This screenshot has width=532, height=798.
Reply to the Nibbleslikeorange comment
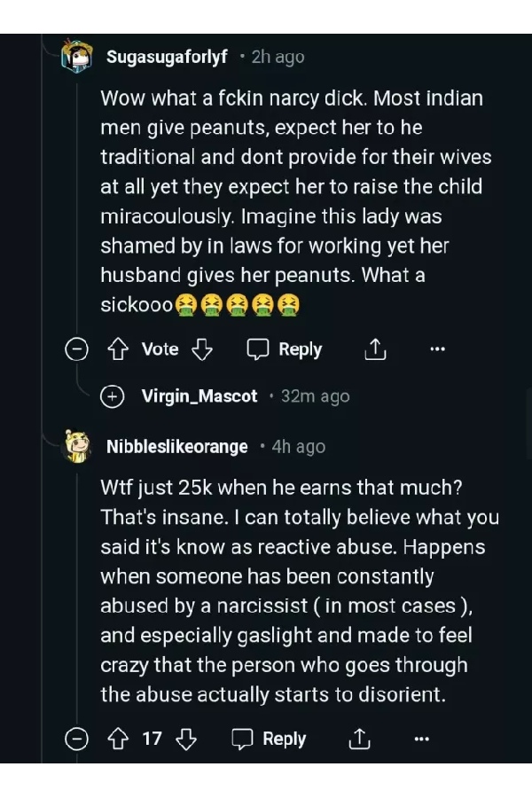pos(269,739)
